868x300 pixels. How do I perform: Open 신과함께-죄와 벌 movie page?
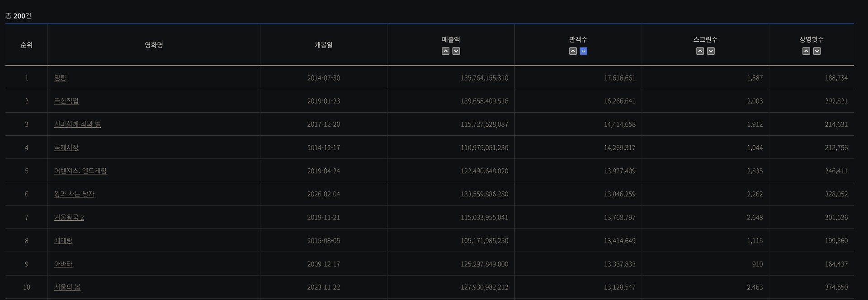[77, 124]
